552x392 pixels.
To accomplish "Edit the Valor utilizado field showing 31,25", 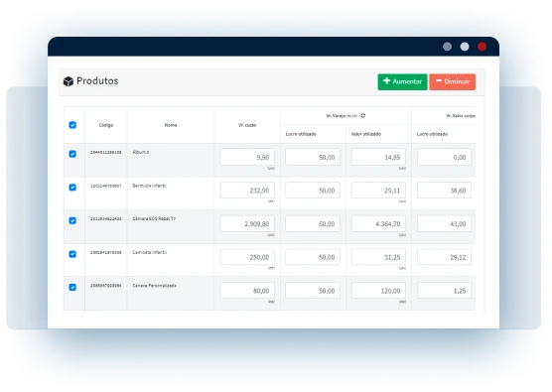I will coord(378,257).
